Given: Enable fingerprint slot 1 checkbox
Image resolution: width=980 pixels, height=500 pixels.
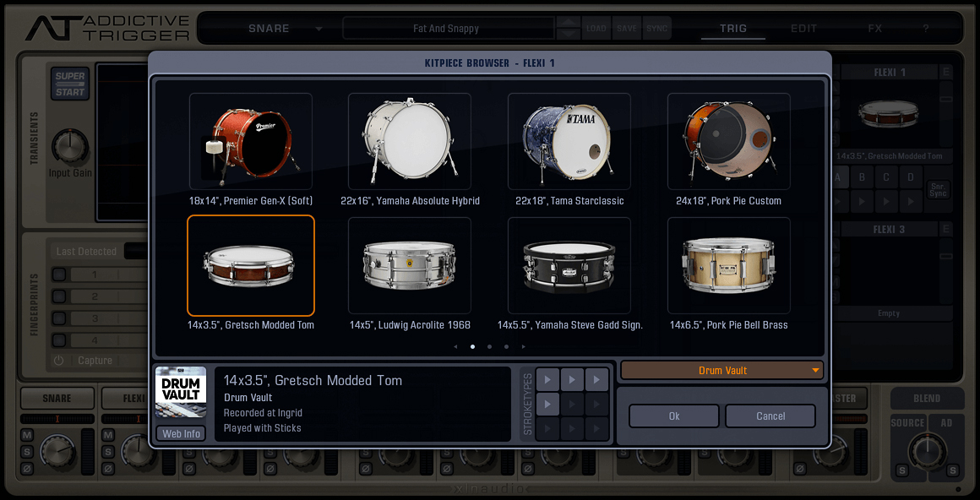Looking at the screenshot, I should coord(58,274).
